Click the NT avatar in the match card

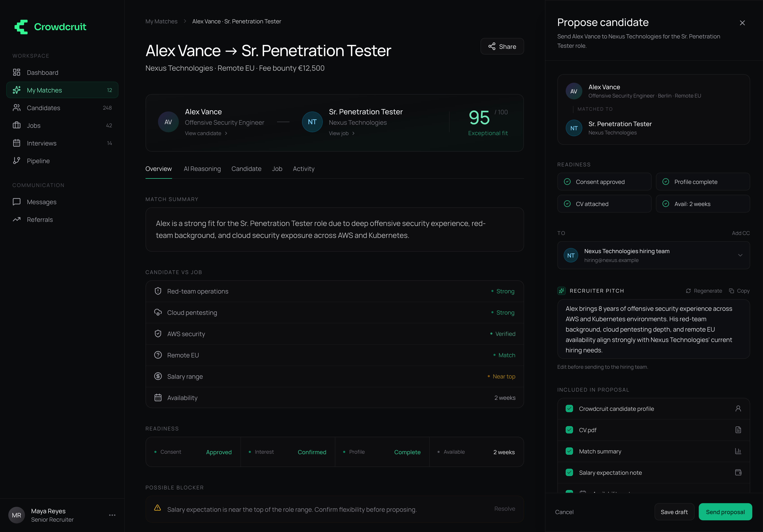312,122
